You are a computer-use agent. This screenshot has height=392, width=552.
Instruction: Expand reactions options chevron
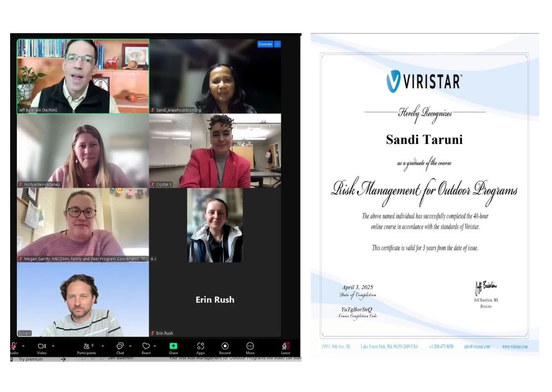coord(154,346)
